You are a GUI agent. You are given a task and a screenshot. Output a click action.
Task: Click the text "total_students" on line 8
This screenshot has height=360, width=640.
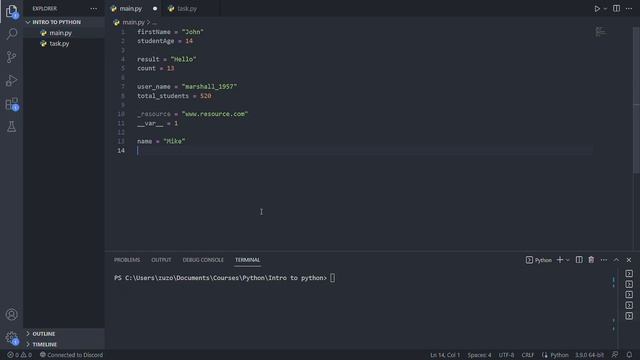(163, 96)
